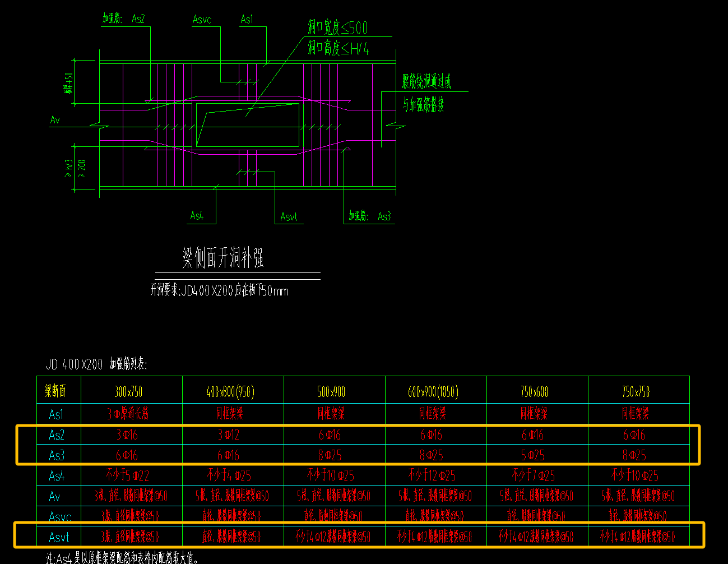Click the 'As1' callout label above the beam
This screenshot has width=728, height=564.
247,19
